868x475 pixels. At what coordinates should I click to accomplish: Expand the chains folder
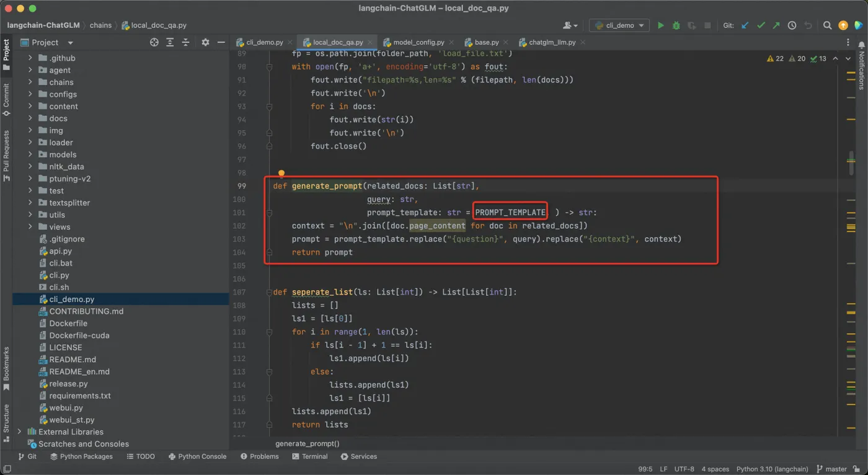pyautogui.click(x=30, y=82)
